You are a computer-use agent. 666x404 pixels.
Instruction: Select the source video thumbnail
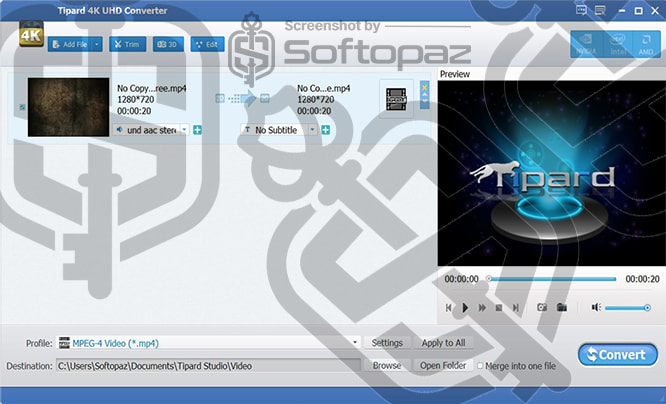pos(68,107)
